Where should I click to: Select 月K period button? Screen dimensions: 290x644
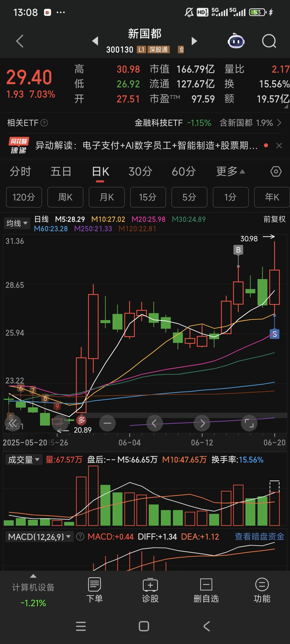107,197
